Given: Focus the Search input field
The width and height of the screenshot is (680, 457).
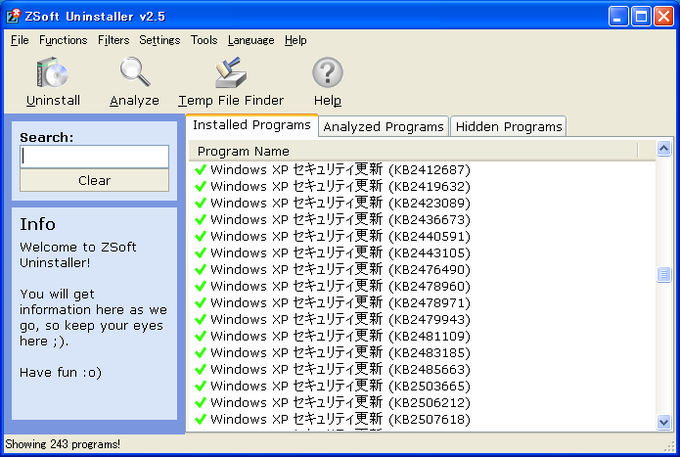Looking at the screenshot, I should pos(94,157).
